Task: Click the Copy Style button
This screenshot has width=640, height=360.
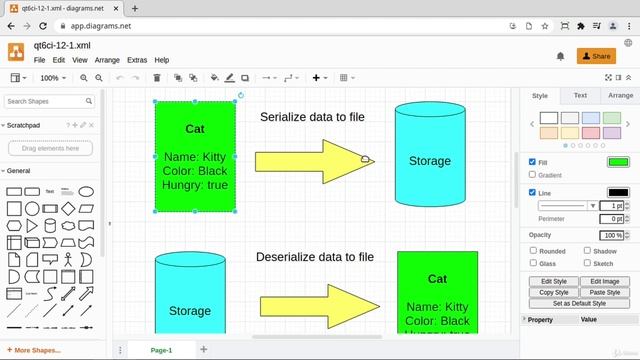Action: [x=554, y=293]
